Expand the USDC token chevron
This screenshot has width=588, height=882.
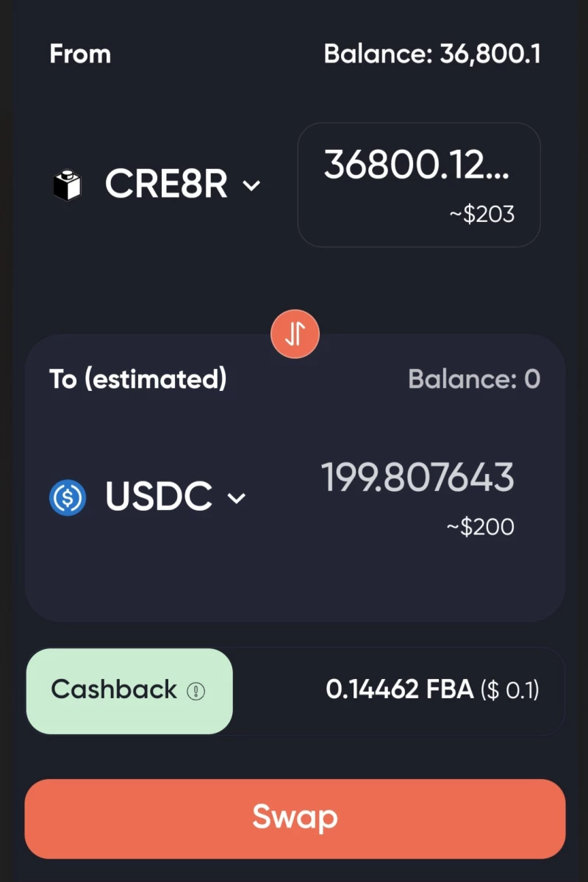(236, 499)
